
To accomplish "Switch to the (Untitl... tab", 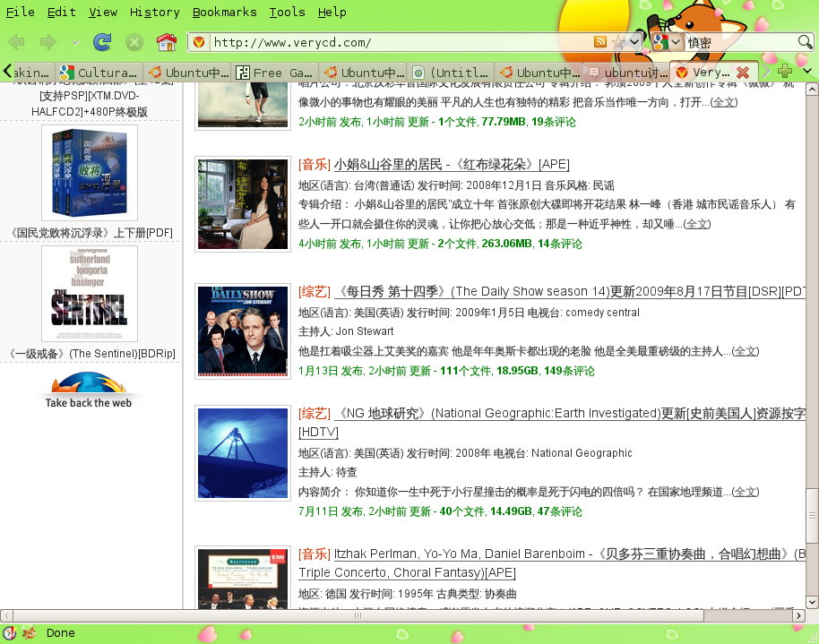I will coord(450,72).
